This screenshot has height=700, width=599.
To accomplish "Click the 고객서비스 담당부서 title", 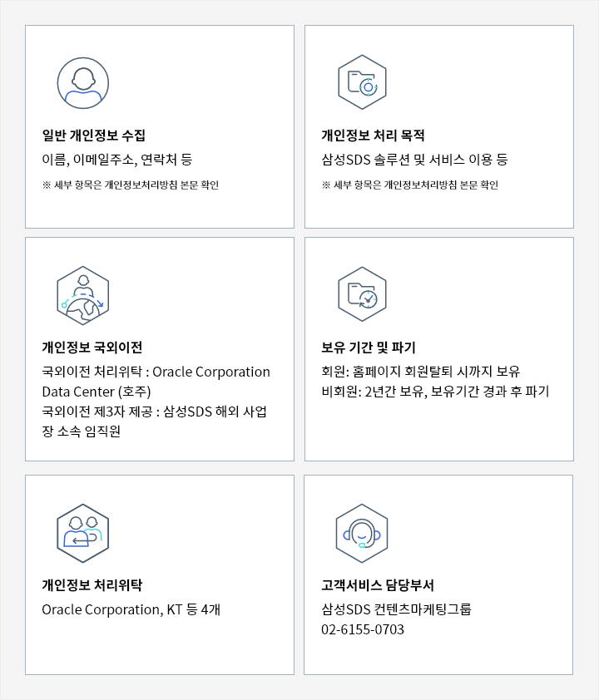I will [378, 585].
